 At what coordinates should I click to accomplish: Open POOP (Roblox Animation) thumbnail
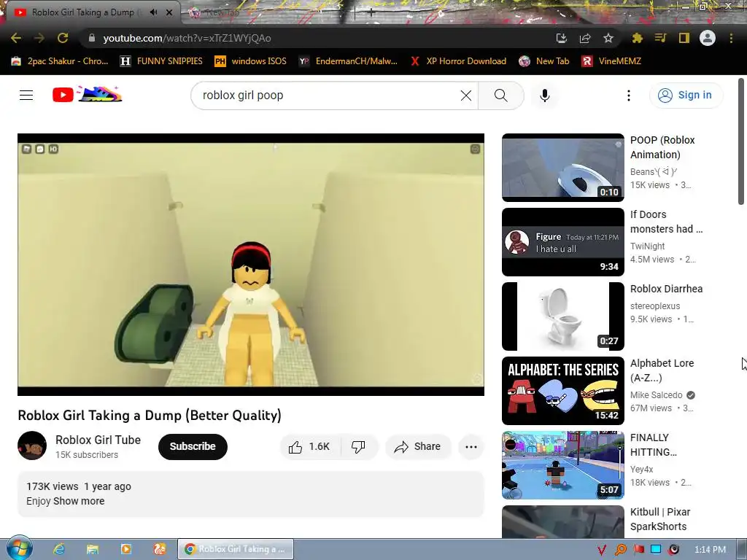pyautogui.click(x=562, y=168)
